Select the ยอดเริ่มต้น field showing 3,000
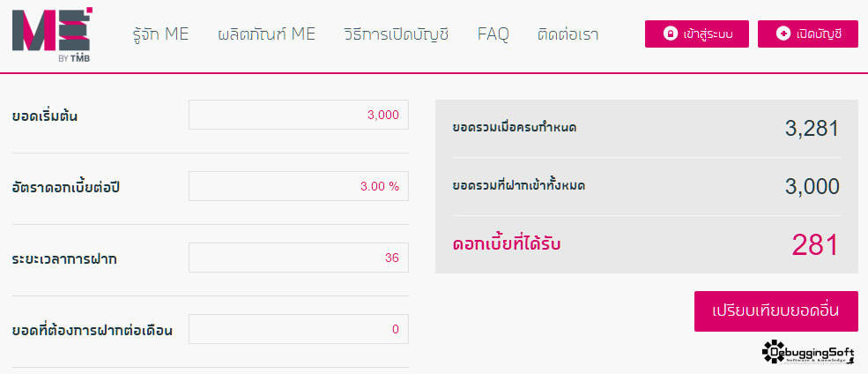 pos(299,115)
